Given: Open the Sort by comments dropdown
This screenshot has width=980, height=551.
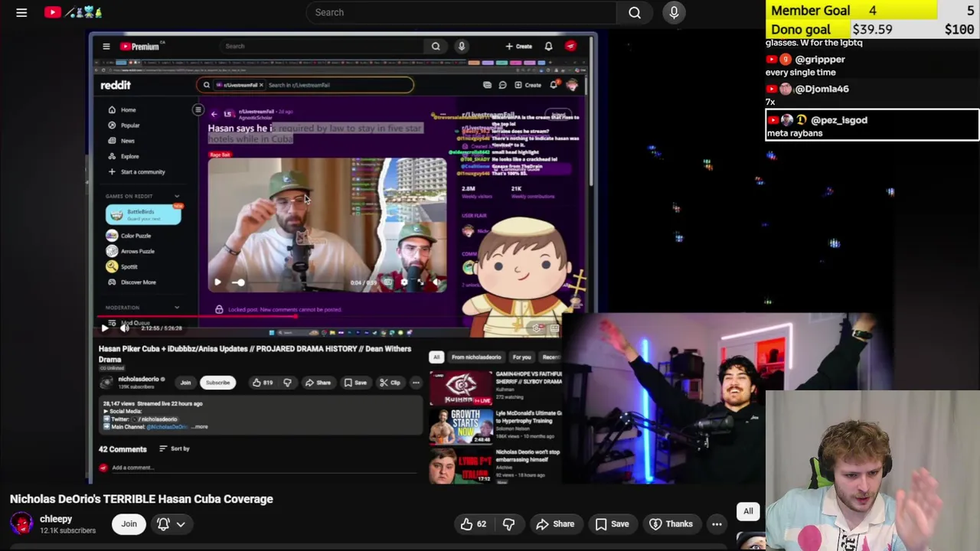Looking at the screenshot, I should [x=175, y=448].
